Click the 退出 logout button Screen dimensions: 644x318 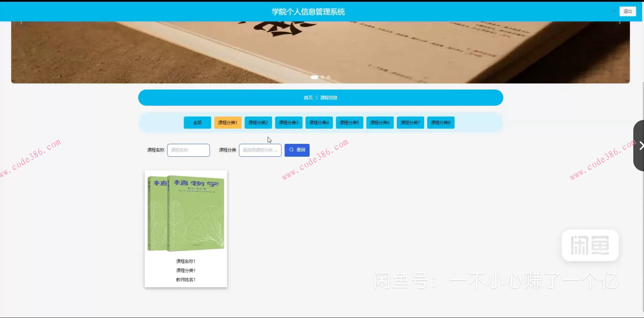(628, 11)
